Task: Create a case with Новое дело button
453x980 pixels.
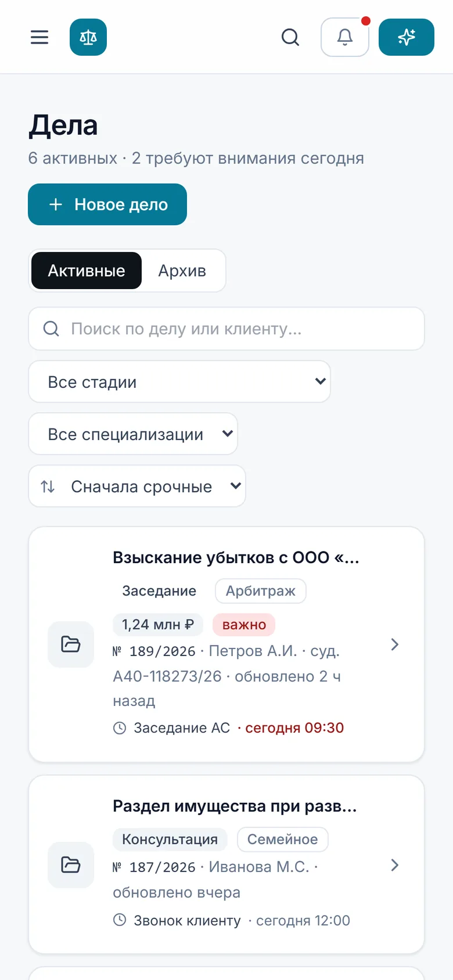Action: 107,204
